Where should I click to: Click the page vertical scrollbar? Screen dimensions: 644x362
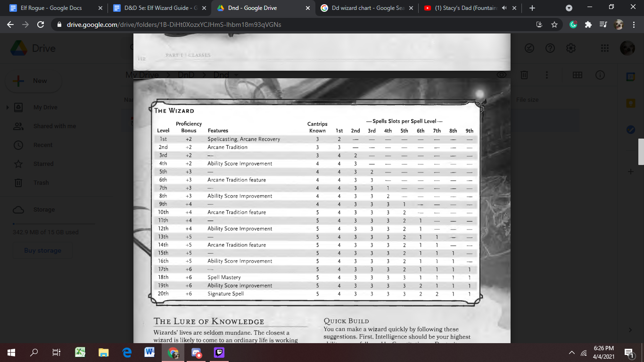(x=641, y=152)
